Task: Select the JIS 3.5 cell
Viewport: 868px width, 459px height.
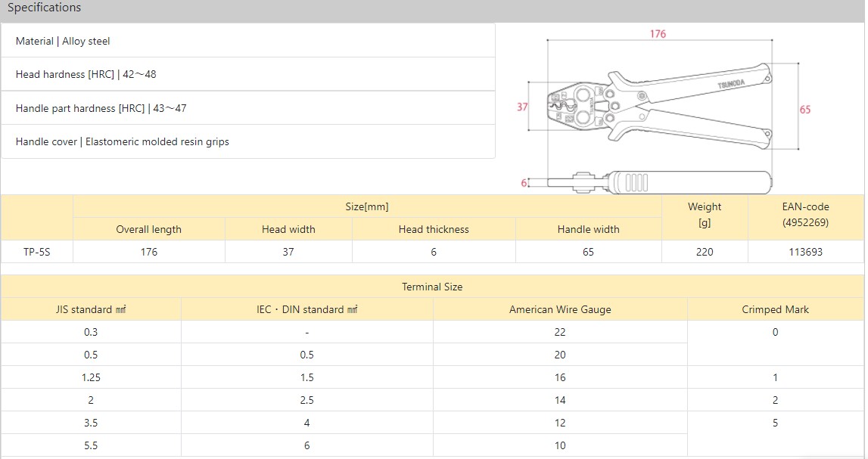Action: 91,423
